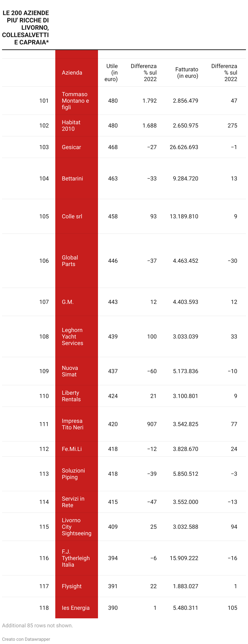Click the Bettarini company cell
The height and width of the screenshot is (644, 248).
pos(77,178)
